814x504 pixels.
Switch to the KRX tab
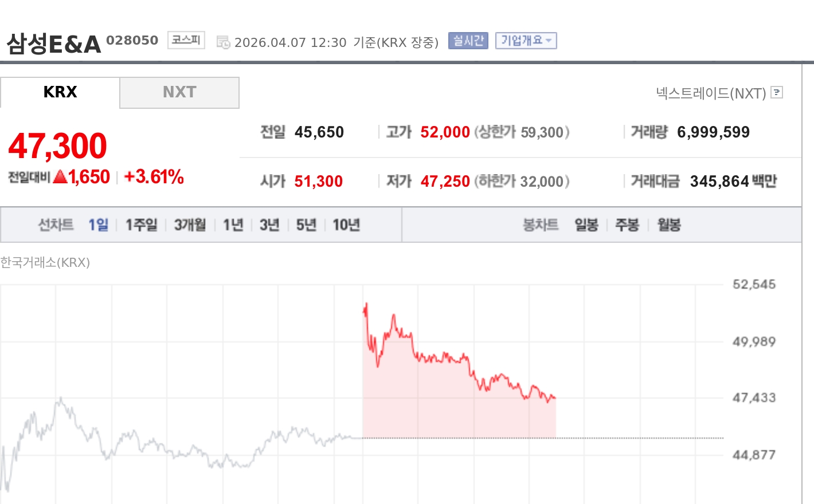click(60, 92)
